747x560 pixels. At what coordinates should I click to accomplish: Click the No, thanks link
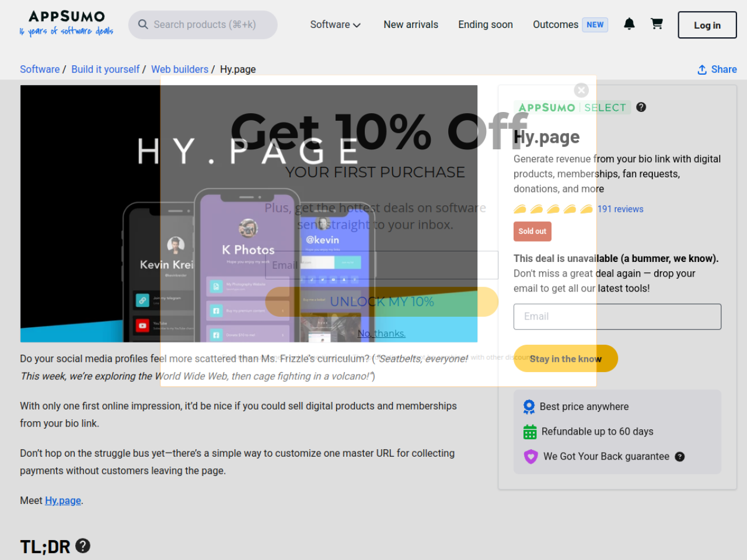coord(382,334)
